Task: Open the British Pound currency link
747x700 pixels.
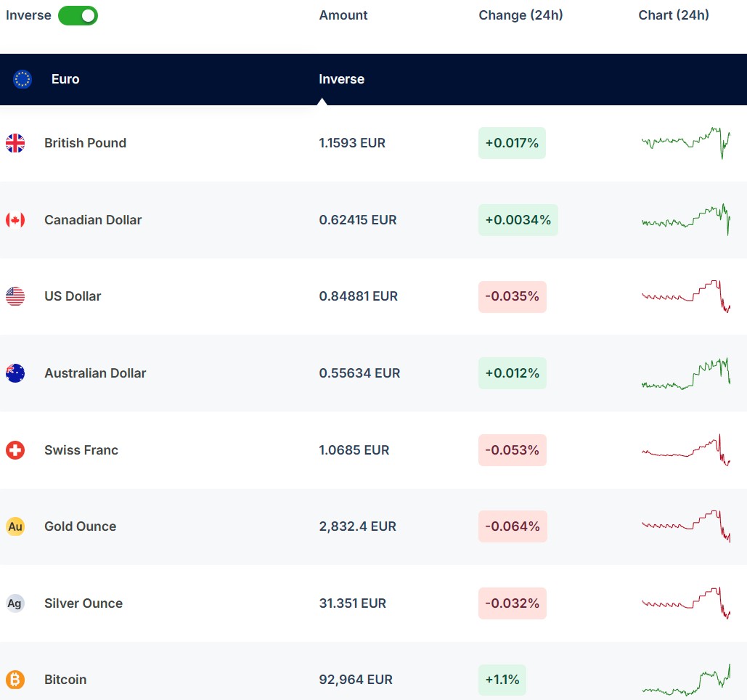Action: (85, 143)
